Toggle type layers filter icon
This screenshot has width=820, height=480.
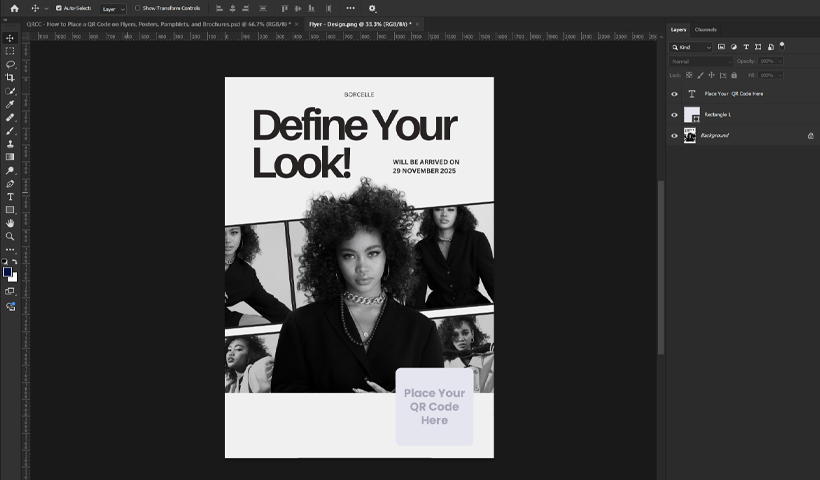click(746, 47)
